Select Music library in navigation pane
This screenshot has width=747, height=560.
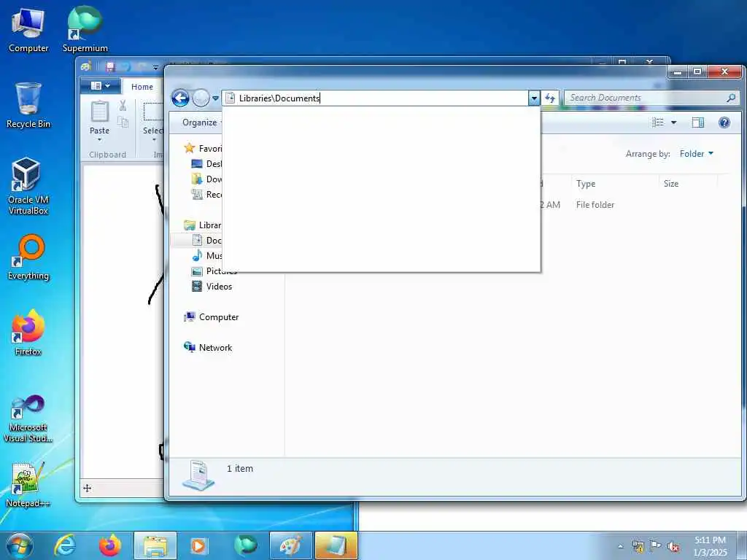coord(206,256)
